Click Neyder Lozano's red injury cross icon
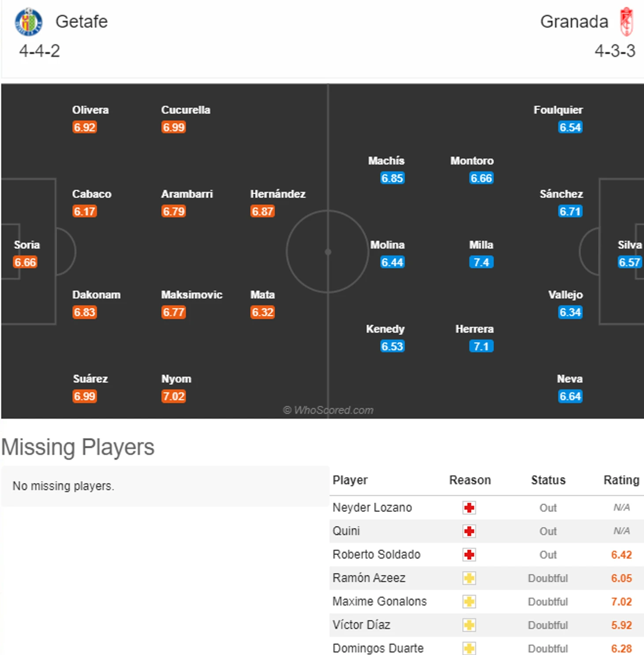 [469, 508]
